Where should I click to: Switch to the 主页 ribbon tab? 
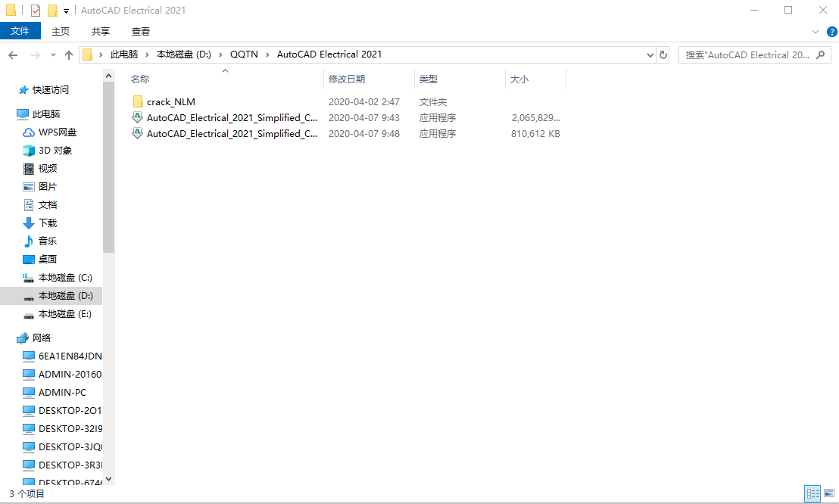[x=61, y=32]
